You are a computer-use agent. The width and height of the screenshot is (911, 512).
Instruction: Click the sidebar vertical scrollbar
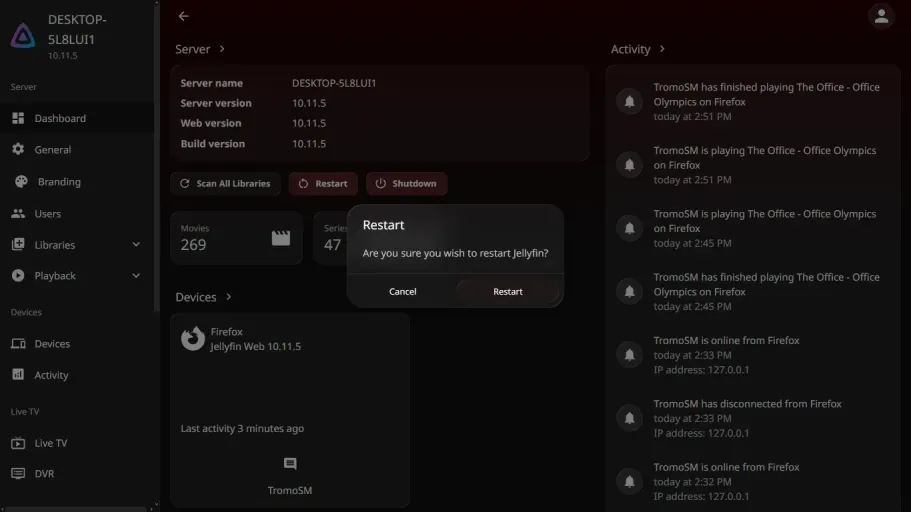point(156,157)
